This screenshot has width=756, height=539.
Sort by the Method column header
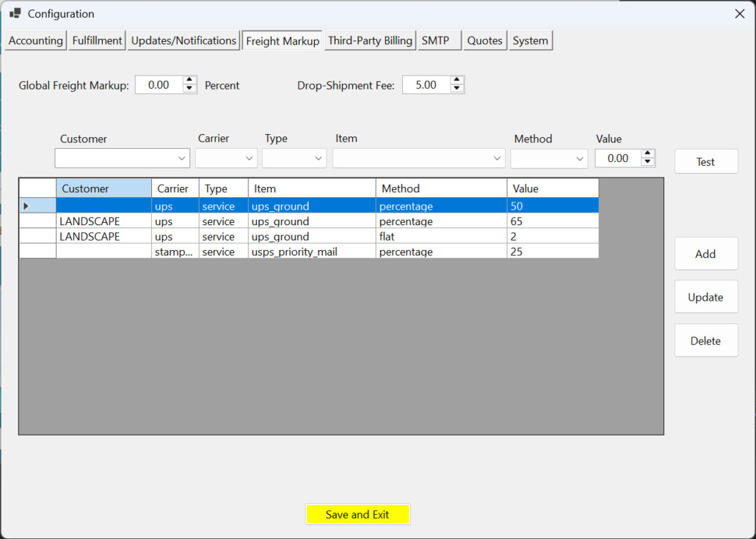pyautogui.click(x=442, y=188)
